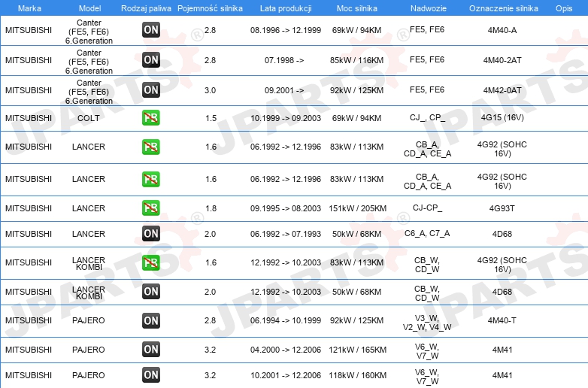Click production years 10.2001 -> 12.2006

coord(286,375)
